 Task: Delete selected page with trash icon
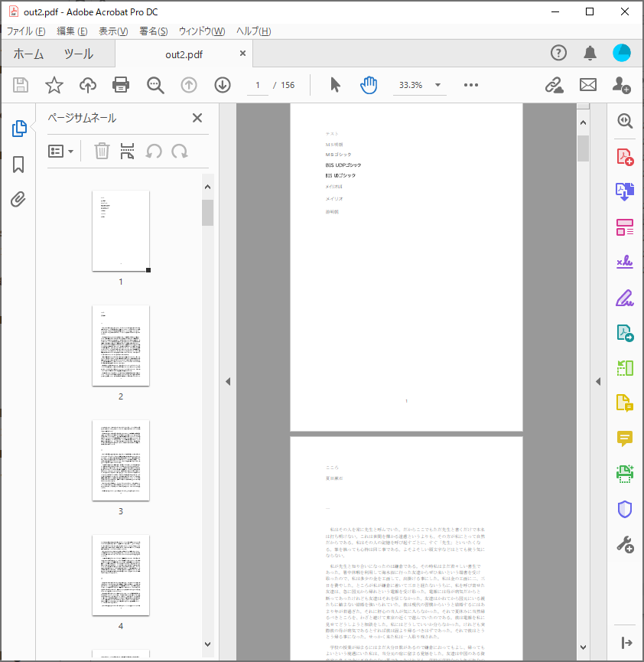point(102,151)
